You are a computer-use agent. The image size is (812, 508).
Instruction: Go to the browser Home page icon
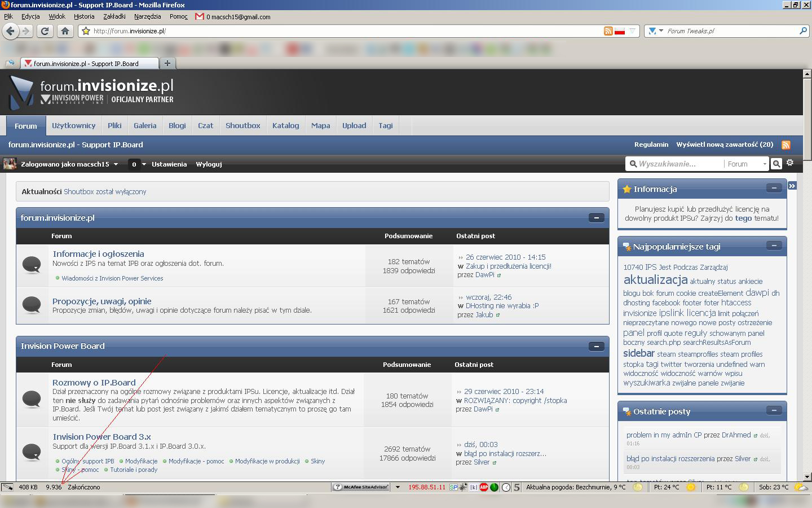coord(65,31)
